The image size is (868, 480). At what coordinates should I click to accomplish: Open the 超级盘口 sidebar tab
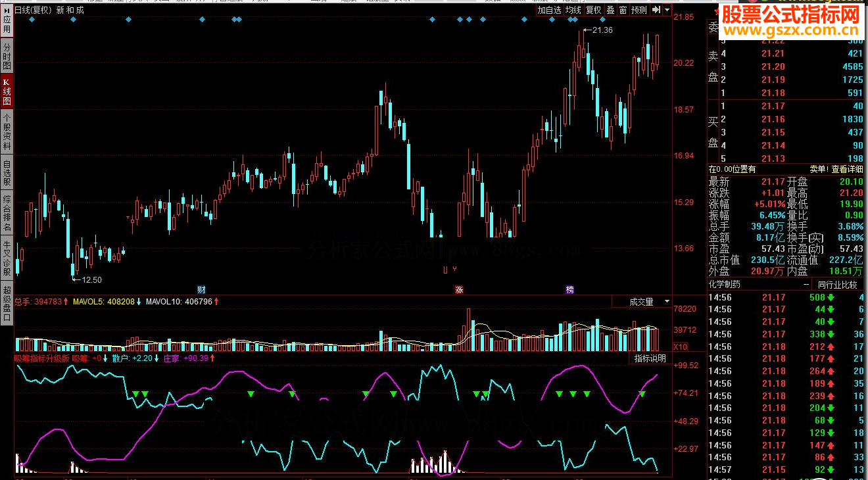coord(7,303)
